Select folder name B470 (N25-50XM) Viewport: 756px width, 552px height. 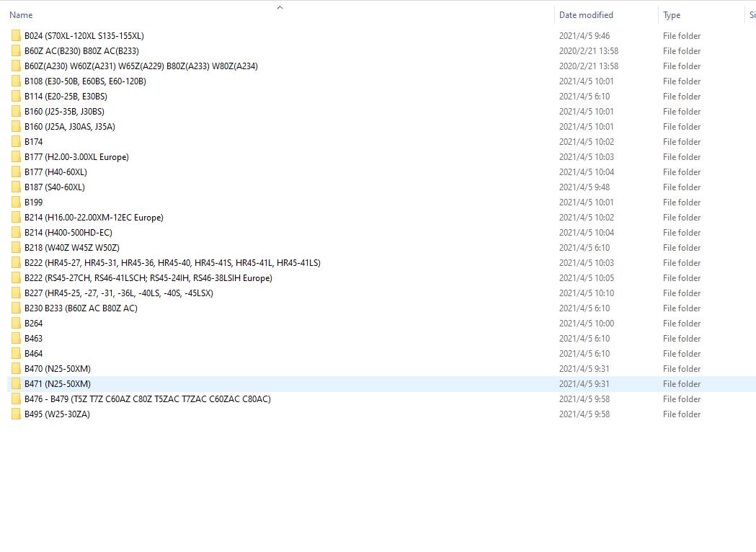click(x=58, y=369)
